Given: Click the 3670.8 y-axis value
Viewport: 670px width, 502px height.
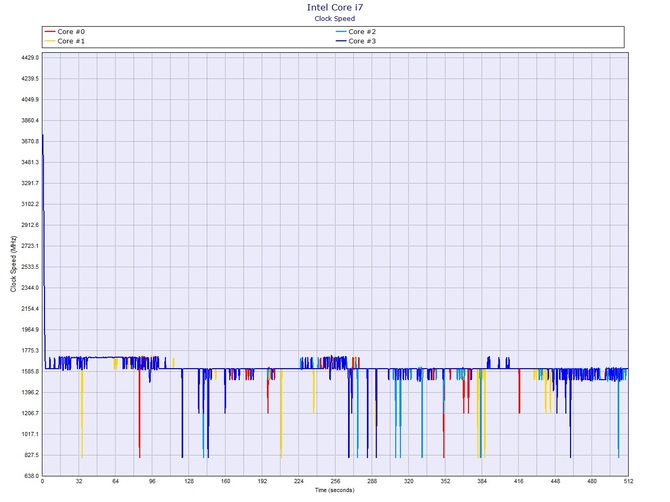Looking at the screenshot, I should (x=30, y=141).
